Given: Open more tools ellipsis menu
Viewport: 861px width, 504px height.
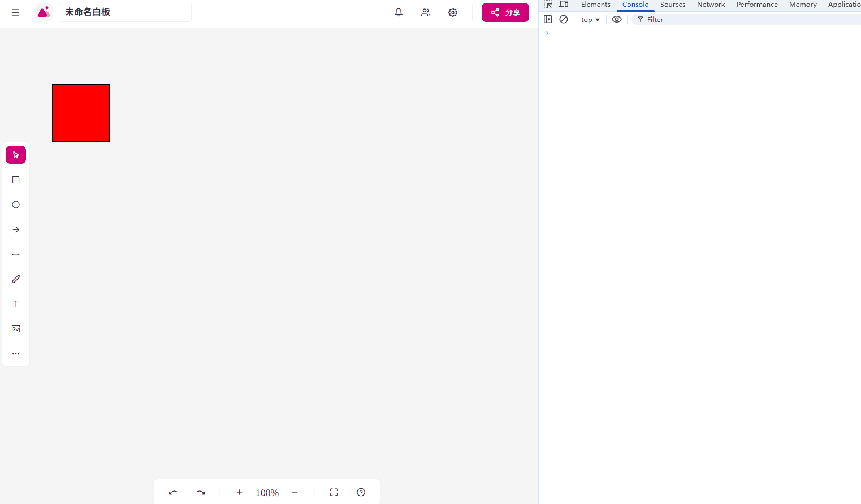Looking at the screenshot, I should pyautogui.click(x=16, y=354).
